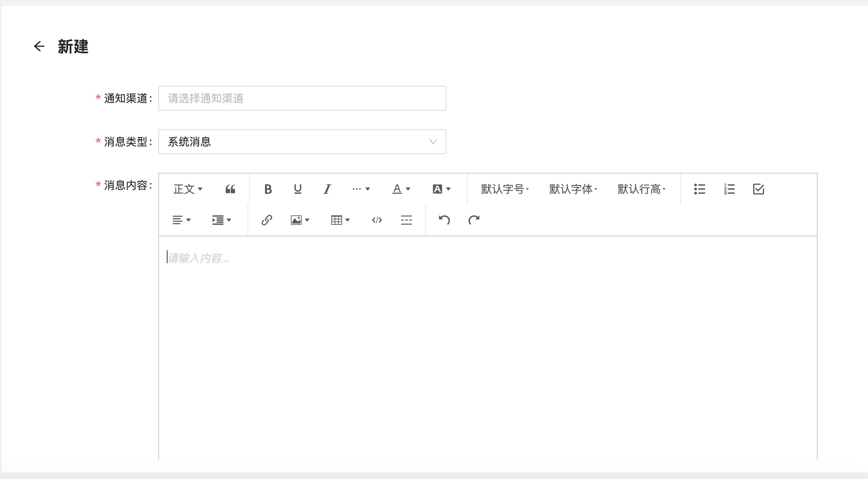Open the text alignment dropdown

(x=182, y=220)
